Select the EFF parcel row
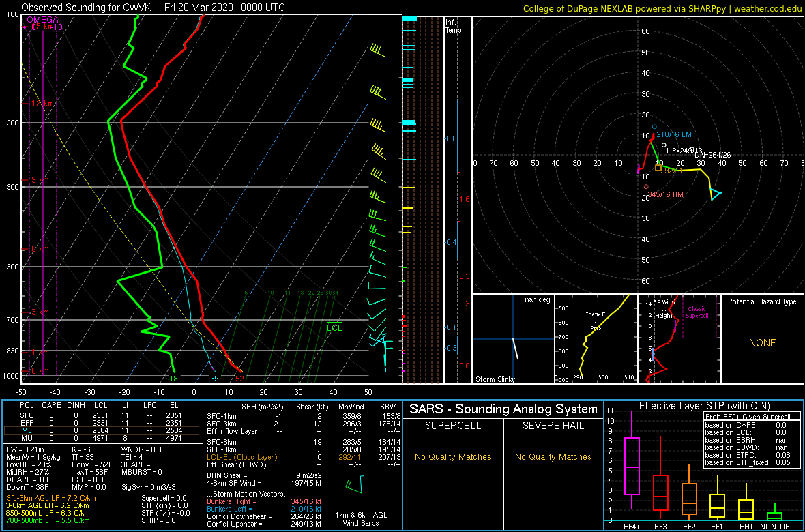Screen dimensions: 805x532 point(103,423)
